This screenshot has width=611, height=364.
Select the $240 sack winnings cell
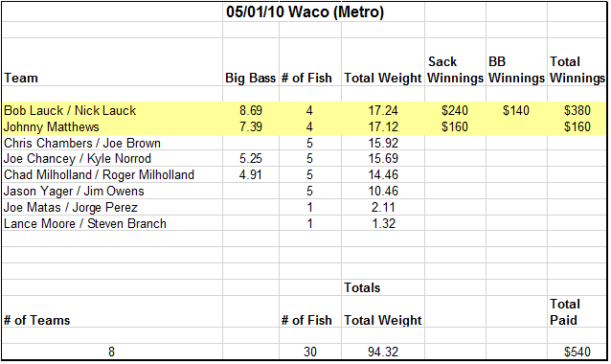tap(455, 111)
